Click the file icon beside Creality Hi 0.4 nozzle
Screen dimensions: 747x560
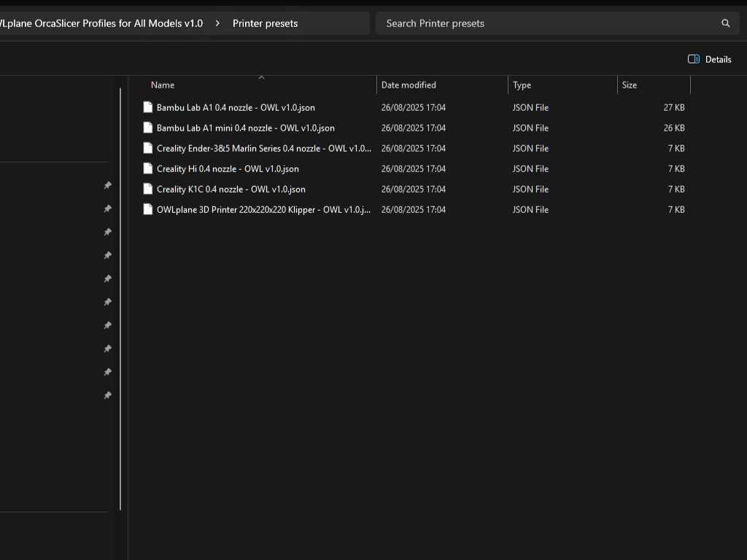tap(148, 168)
